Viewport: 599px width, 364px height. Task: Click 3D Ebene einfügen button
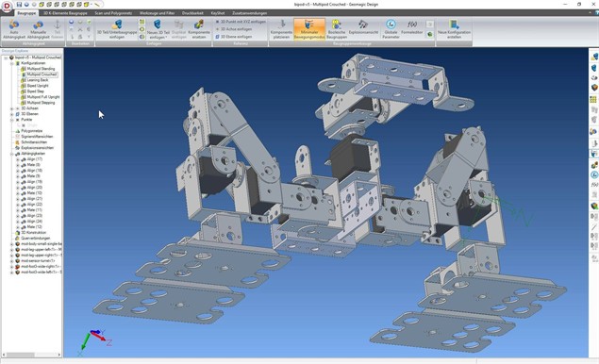pos(234,37)
